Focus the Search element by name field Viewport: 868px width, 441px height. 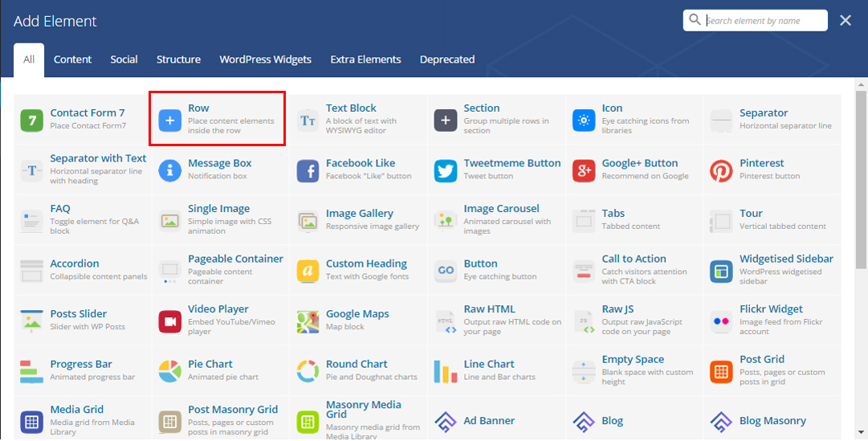tap(755, 21)
